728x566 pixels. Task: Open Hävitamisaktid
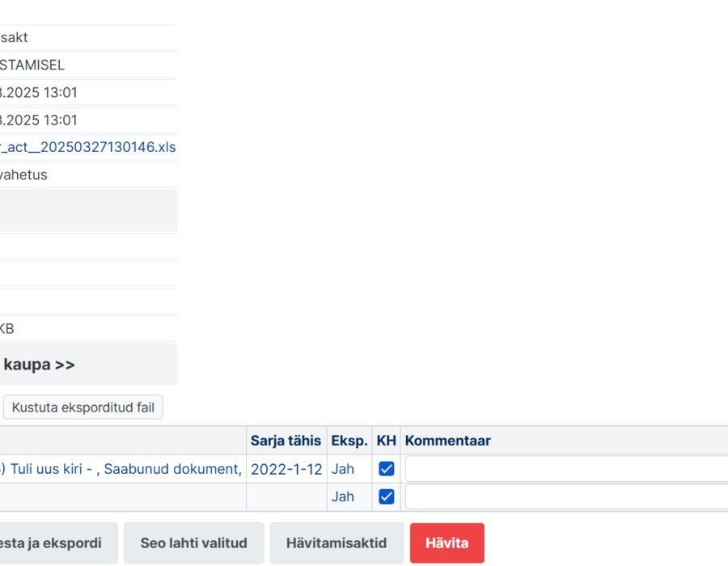coord(336,543)
